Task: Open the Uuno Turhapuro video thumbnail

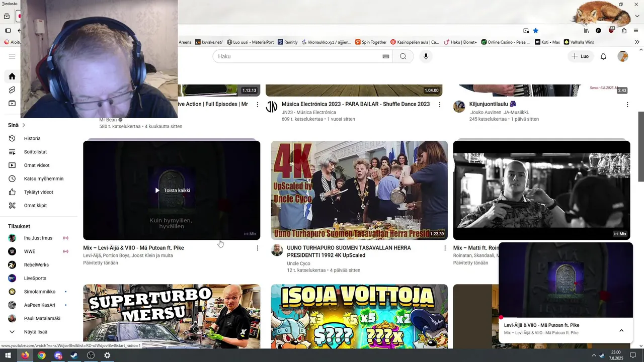Action: (x=359, y=190)
